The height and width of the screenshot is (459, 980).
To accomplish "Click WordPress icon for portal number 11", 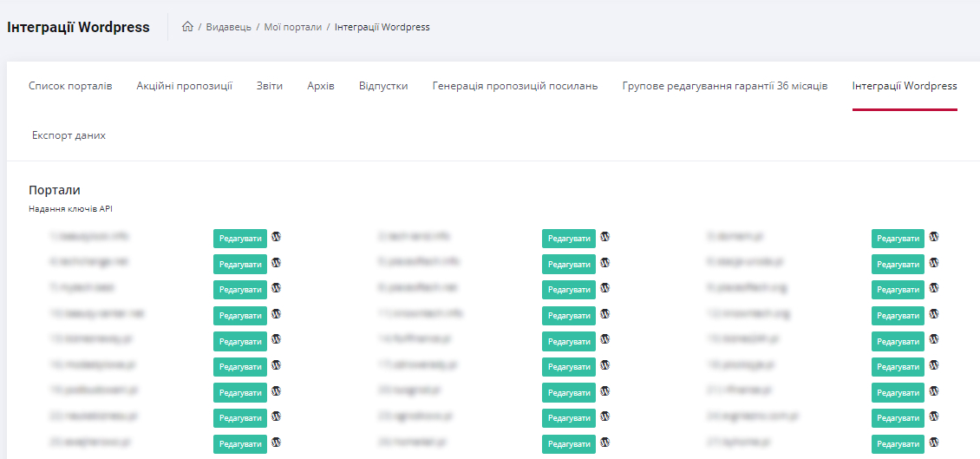I will coord(605,314).
